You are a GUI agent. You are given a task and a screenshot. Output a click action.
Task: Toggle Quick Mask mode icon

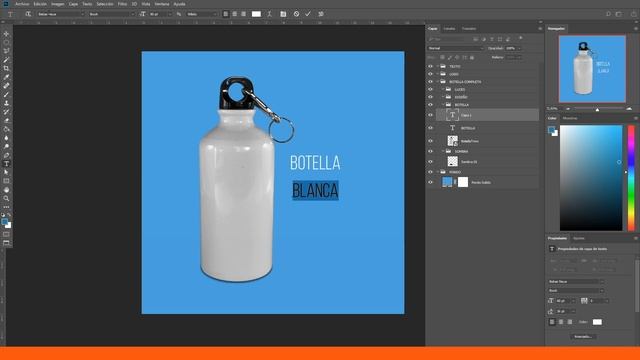[6, 234]
